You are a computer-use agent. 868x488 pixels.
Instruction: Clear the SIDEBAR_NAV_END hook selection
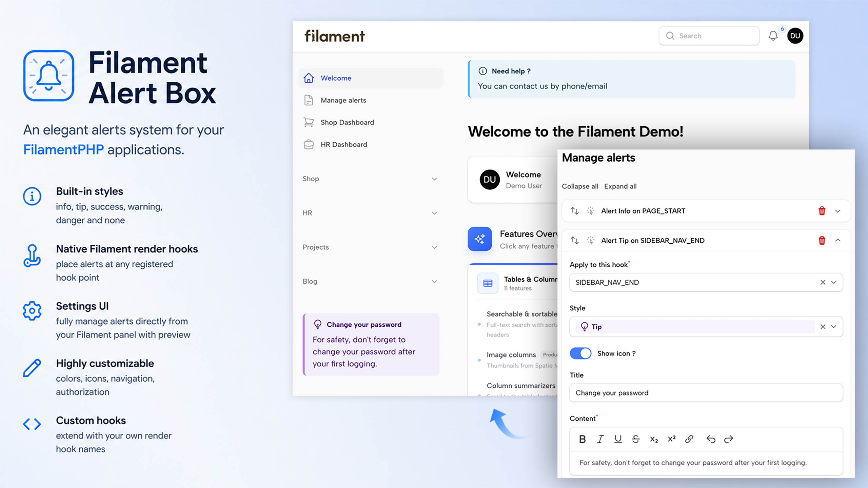click(x=823, y=282)
